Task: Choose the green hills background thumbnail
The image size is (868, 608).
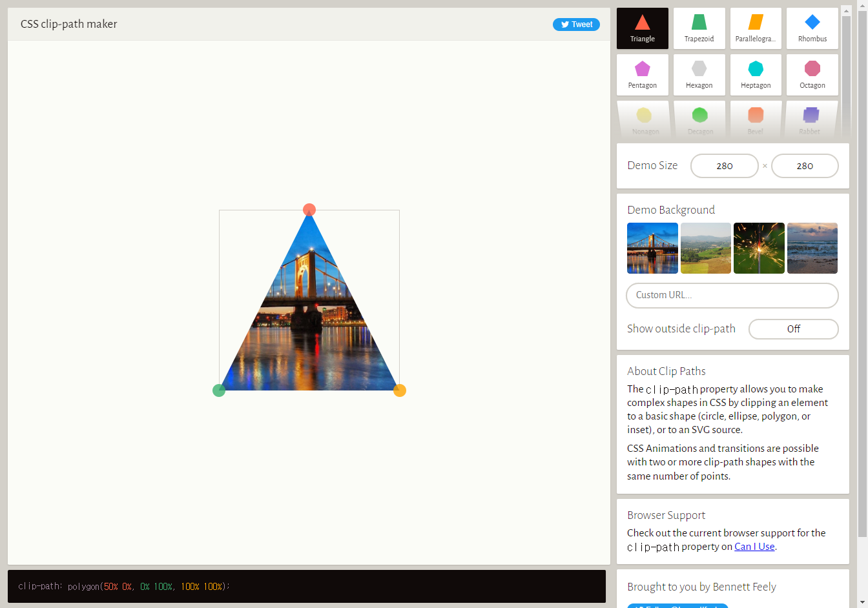Action: 706,248
